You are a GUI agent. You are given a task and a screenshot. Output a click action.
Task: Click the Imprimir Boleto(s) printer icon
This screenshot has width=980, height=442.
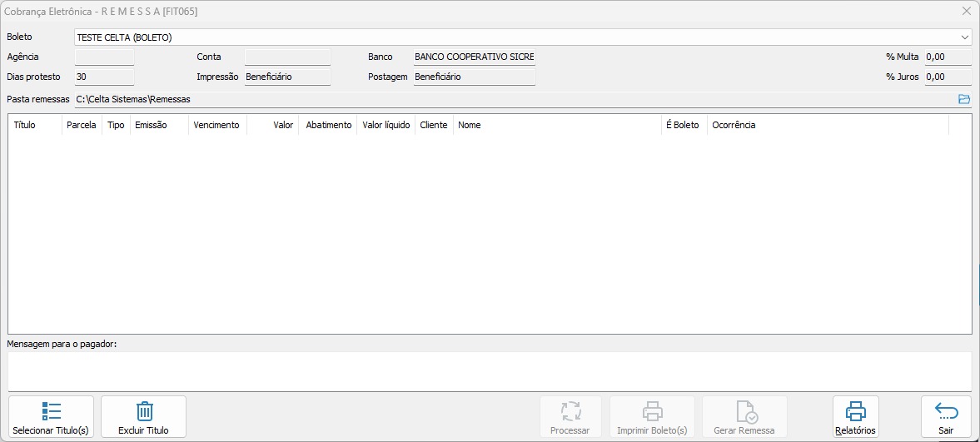(x=652, y=411)
